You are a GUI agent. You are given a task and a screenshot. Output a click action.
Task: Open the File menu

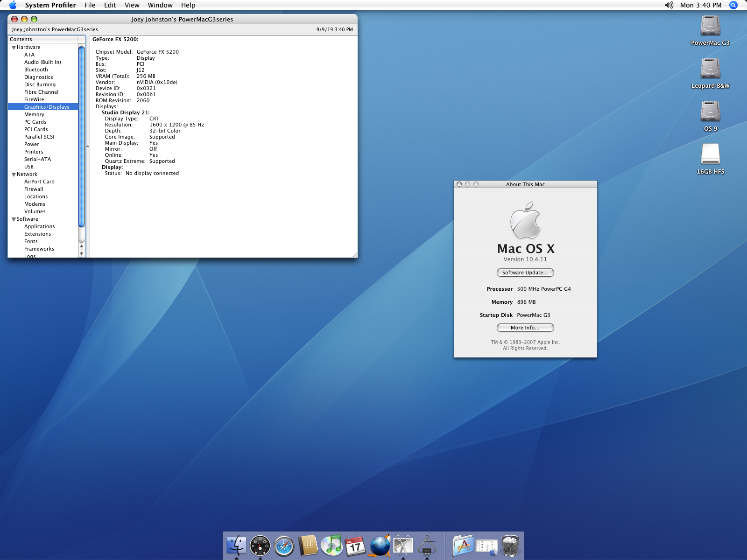pyautogui.click(x=90, y=5)
